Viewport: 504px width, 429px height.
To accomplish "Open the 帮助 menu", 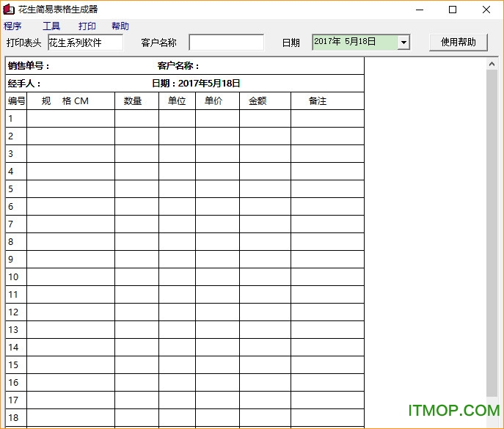I will tap(120, 26).
